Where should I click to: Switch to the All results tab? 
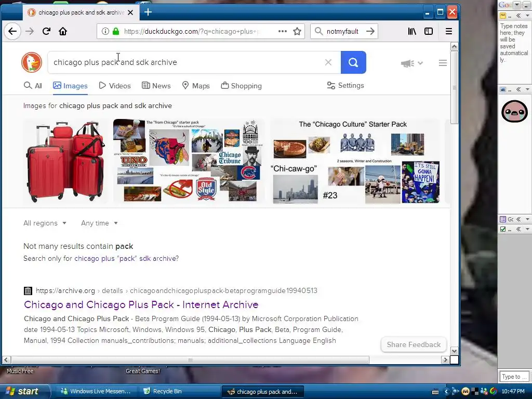33,86
